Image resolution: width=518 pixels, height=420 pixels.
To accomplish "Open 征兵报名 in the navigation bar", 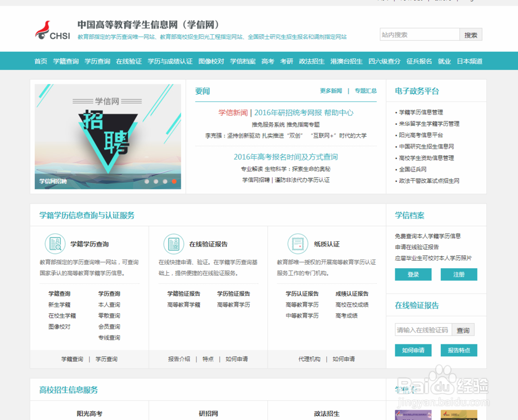I will tap(419, 61).
